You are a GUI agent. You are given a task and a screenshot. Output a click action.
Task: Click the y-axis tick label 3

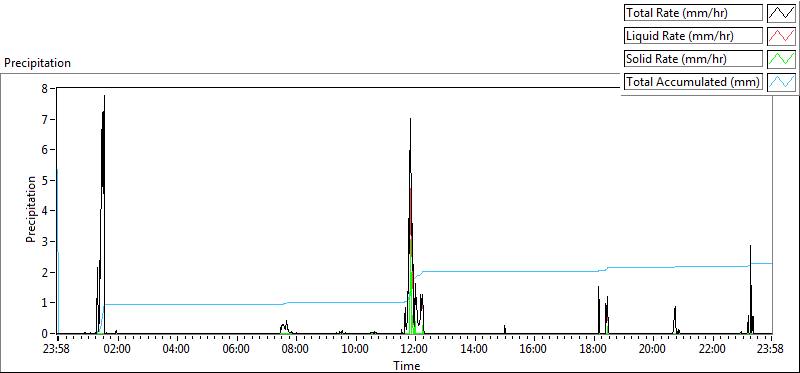pos(44,241)
